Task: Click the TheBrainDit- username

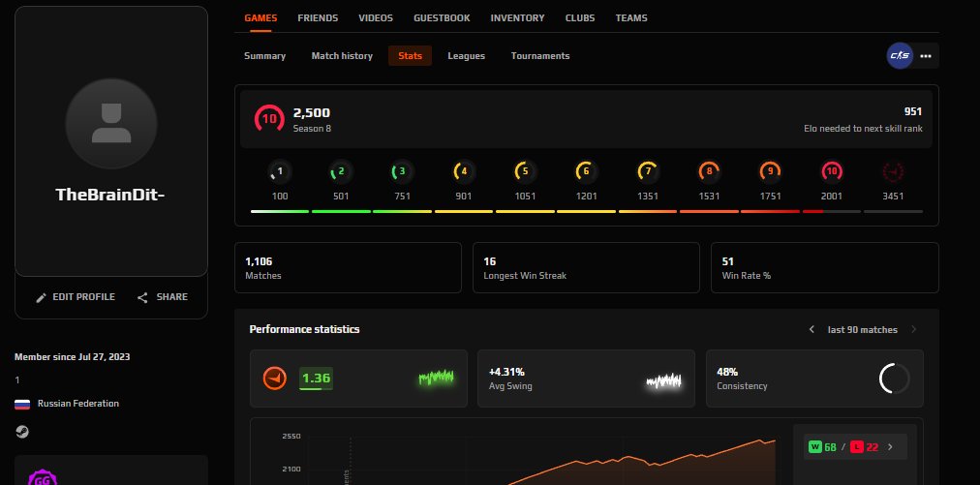Action: tap(110, 195)
